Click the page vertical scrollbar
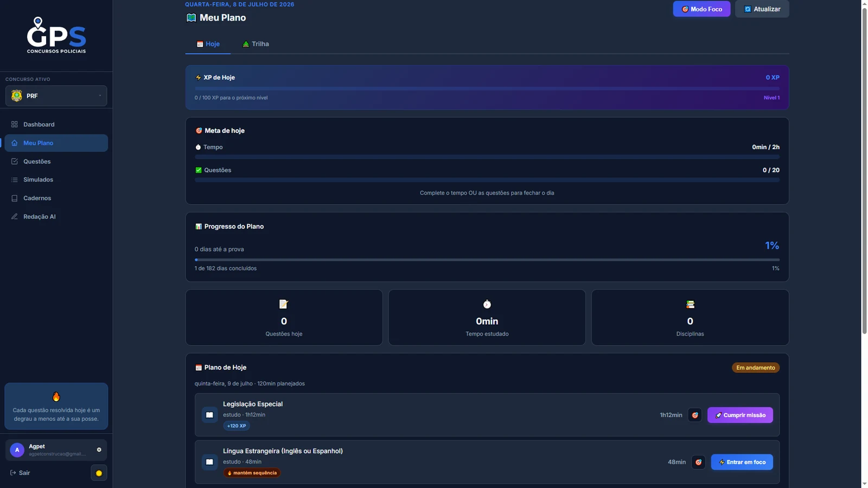The height and width of the screenshot is (488, 868). point(864,244)
